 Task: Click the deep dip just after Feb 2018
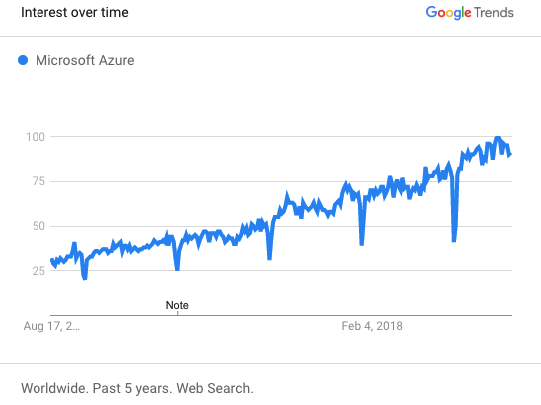click(362, 243)
